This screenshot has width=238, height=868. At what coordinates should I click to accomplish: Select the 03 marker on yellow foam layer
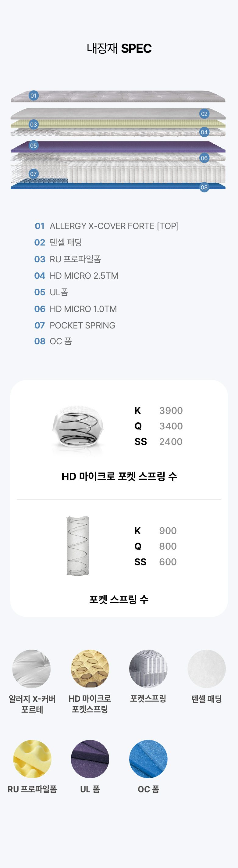point(33,125)
